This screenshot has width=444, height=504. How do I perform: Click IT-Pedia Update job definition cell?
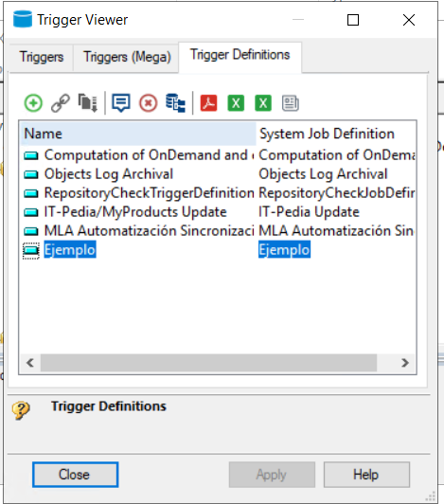click(309, 212)
